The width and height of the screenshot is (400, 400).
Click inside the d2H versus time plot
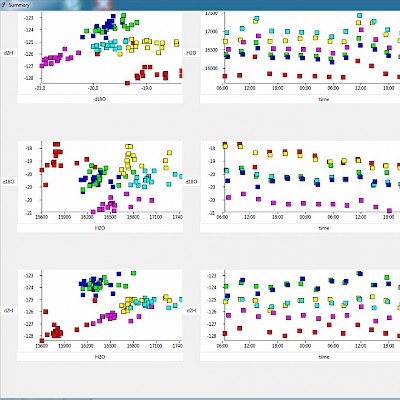click(312, 306)
